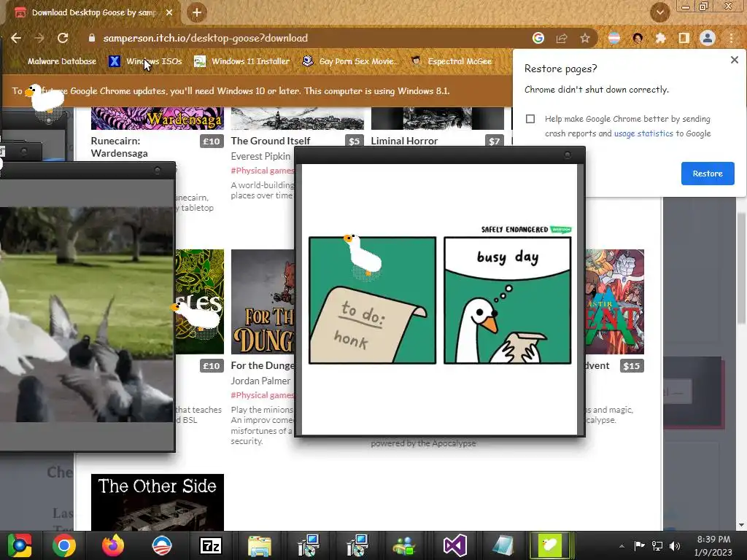This screenshot has width=747, height=560.
Task: Open the tab search chevron dropdown
Action: (659, 12)
